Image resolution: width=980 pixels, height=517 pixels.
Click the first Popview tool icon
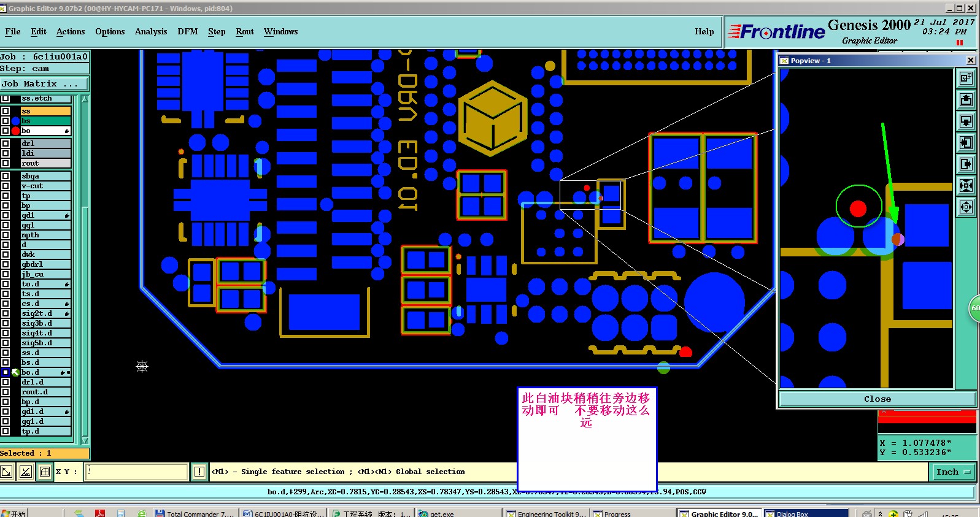click(x=966, y=78)
